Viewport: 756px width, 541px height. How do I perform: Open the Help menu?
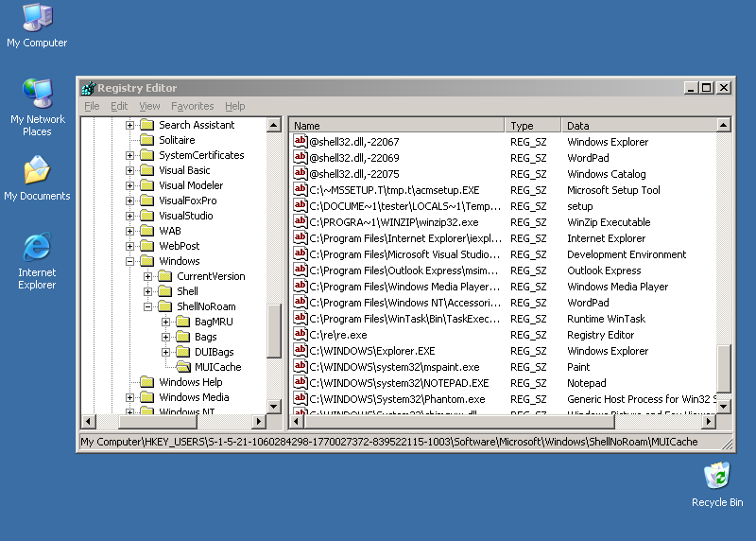234,106
